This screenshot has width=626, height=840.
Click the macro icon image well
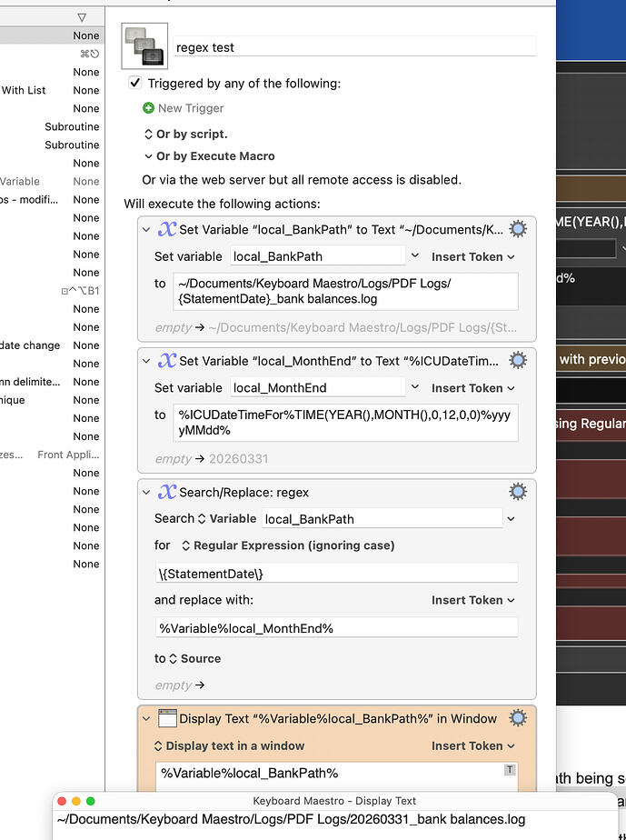point(144,46)
